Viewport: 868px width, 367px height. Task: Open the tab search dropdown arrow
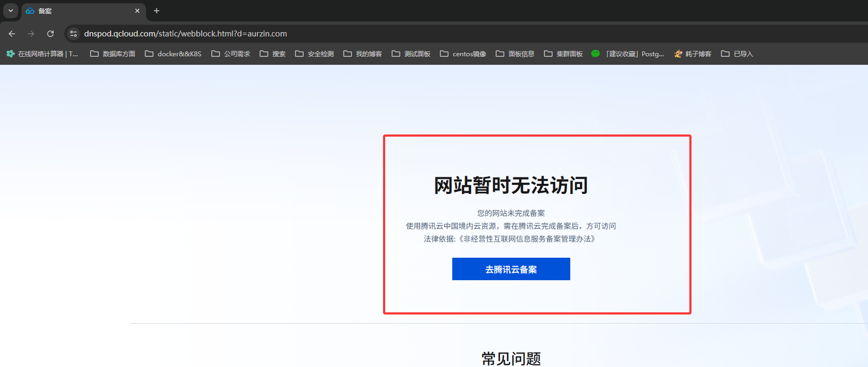pos(11,11)
